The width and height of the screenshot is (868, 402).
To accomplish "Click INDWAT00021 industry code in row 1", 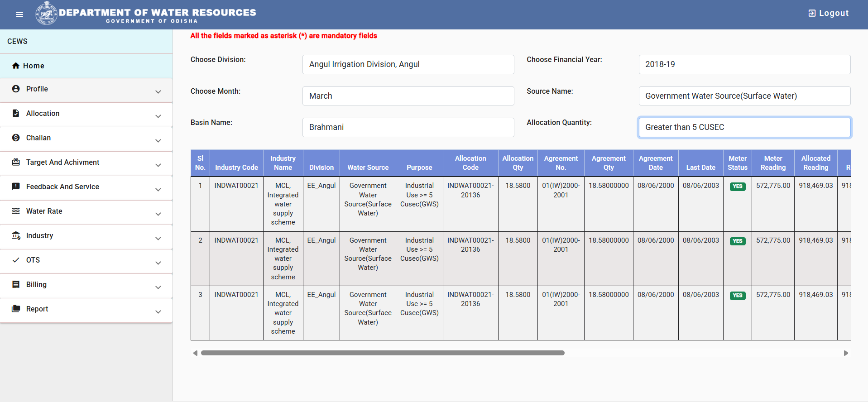I will pos(236,186).
